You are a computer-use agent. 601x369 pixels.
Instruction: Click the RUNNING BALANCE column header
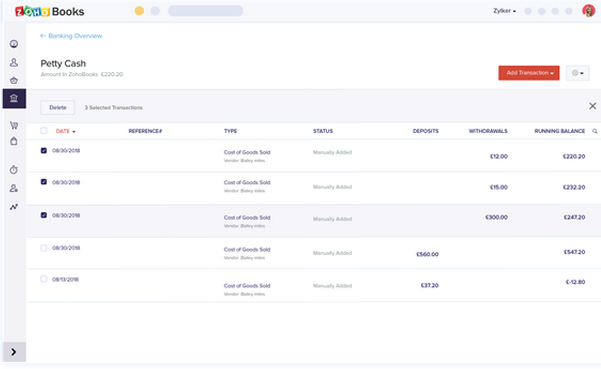tap(560, 131)
